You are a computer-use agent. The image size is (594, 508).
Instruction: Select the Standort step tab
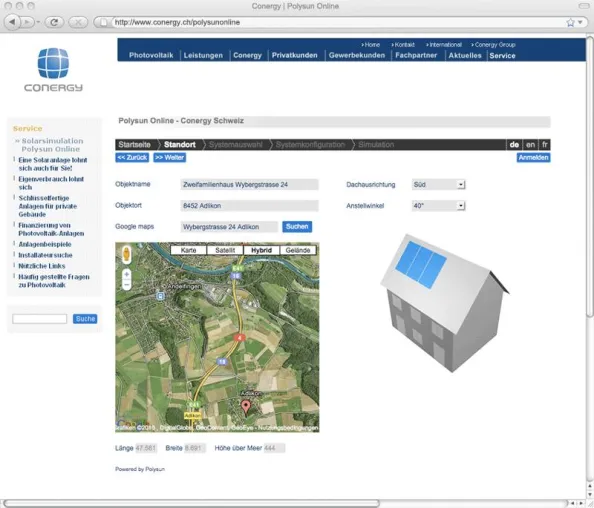pyautogui.click(x=180, y=145)
